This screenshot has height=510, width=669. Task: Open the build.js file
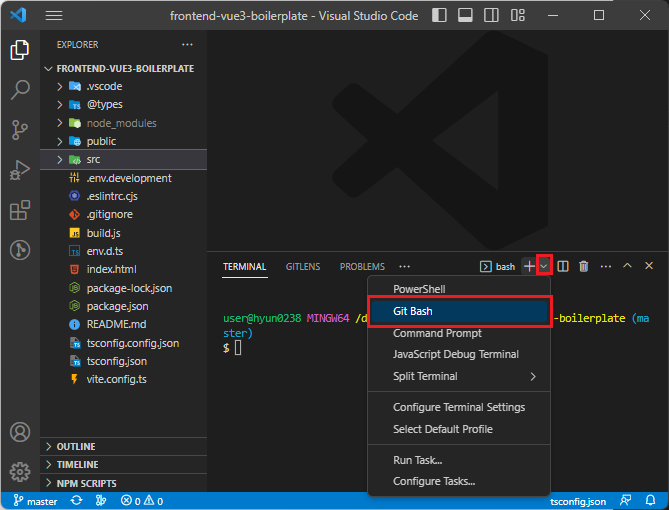tap(124, 233)
